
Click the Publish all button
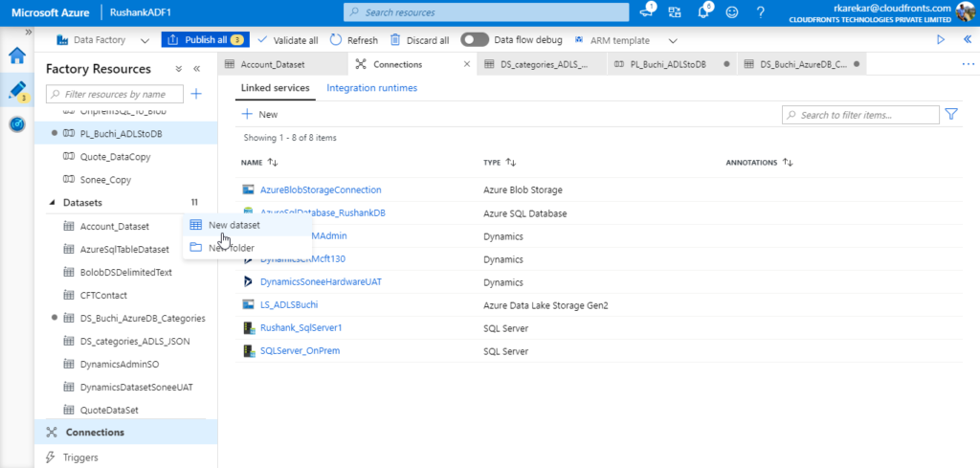tap(205, 40)
